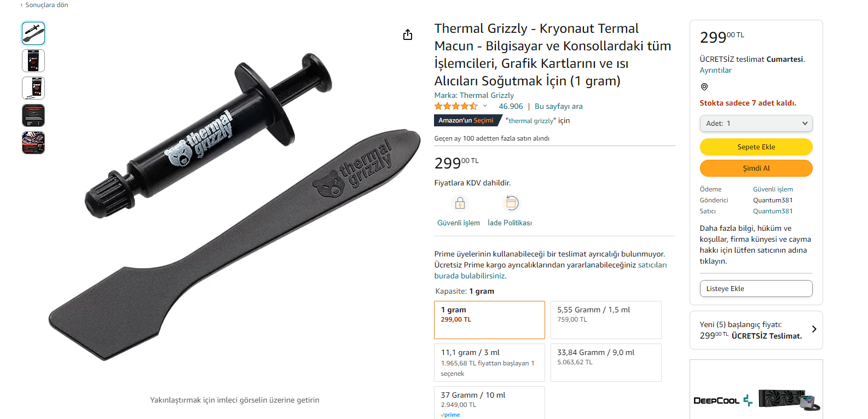Click the star rating icons

click(x=455, y=106)
